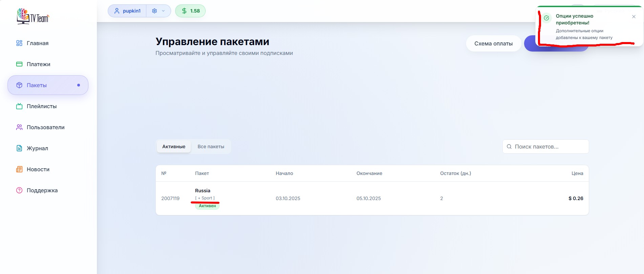Switch to the Все пакеты tab

pyautogui.click(x=211, y=146)
